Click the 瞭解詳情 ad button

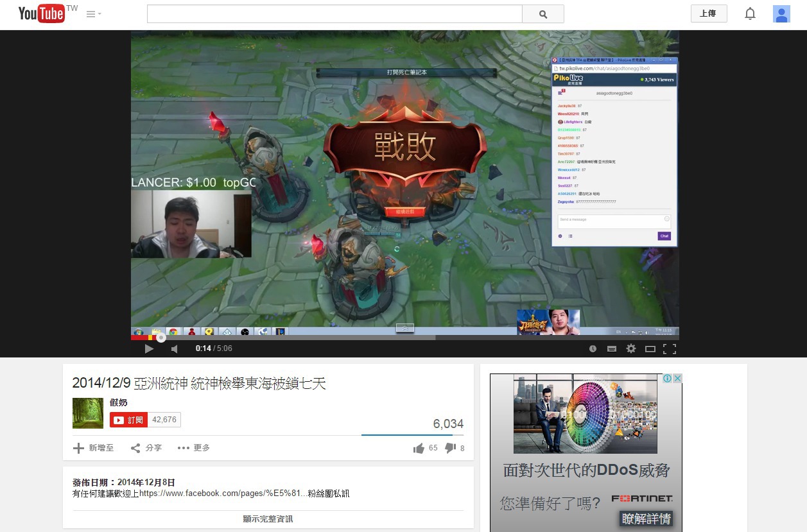tap(646, 519)
